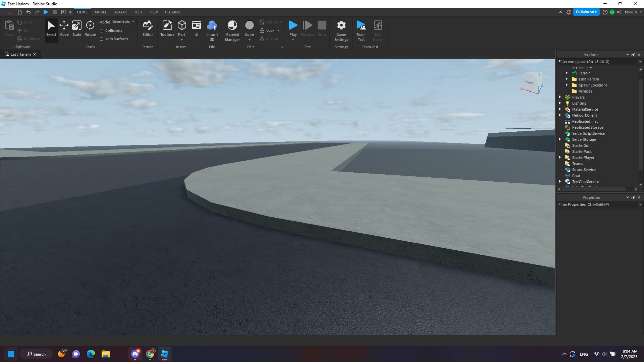This screenshot has width=644, height=362.
Task: Select the Vehicles folder in Explorer
Action: click(x=585, y=91)
